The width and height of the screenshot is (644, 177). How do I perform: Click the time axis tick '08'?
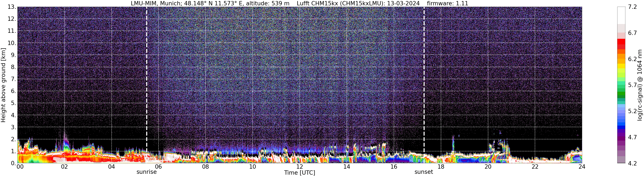tap(205, 167)
